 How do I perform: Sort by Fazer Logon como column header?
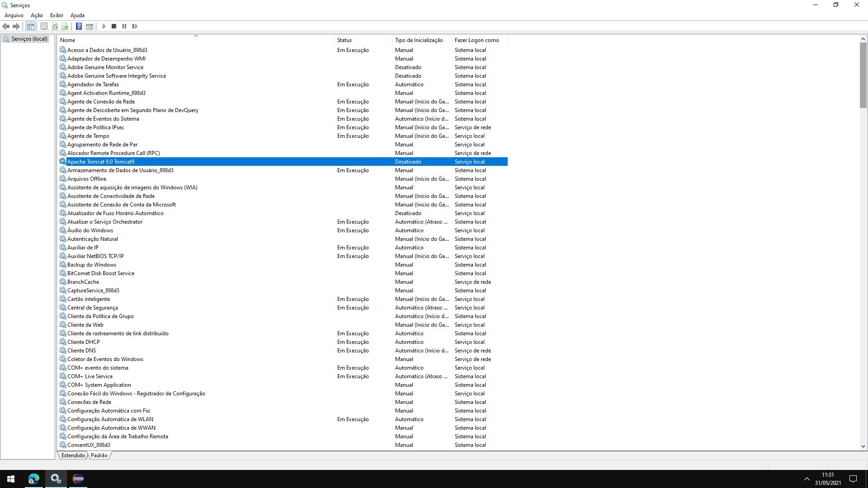(x=480, y=40)
